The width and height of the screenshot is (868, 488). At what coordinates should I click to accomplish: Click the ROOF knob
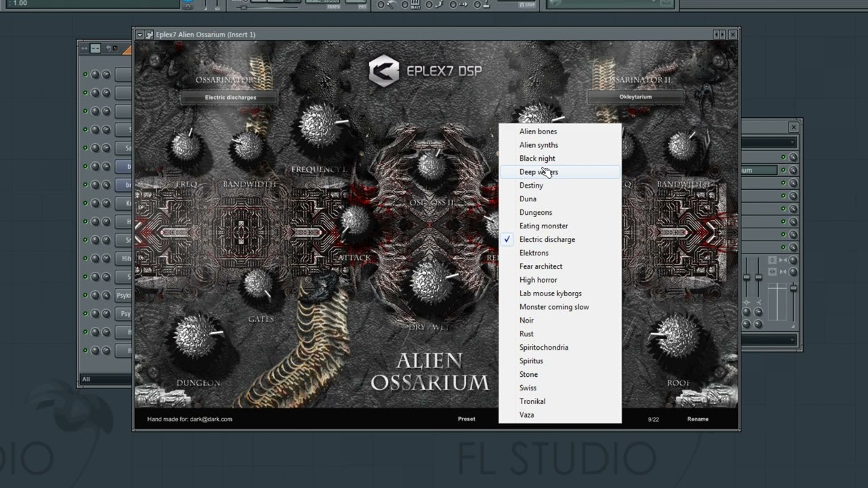coord(677,336)
